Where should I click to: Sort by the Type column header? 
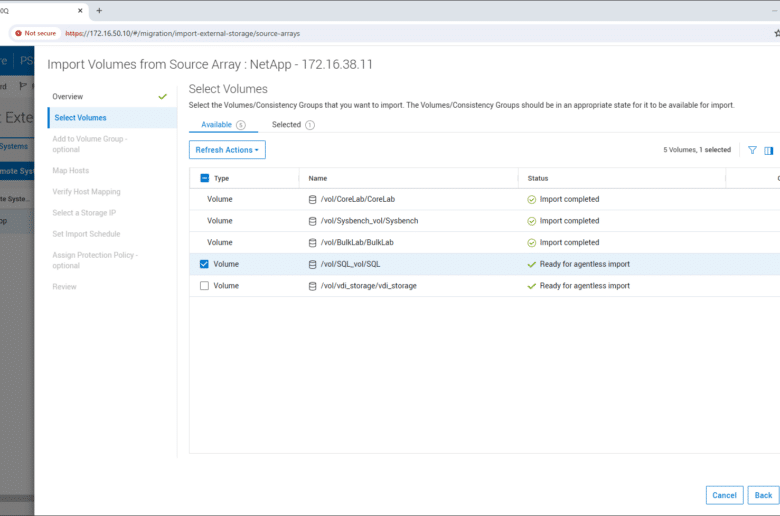(221, 178)
